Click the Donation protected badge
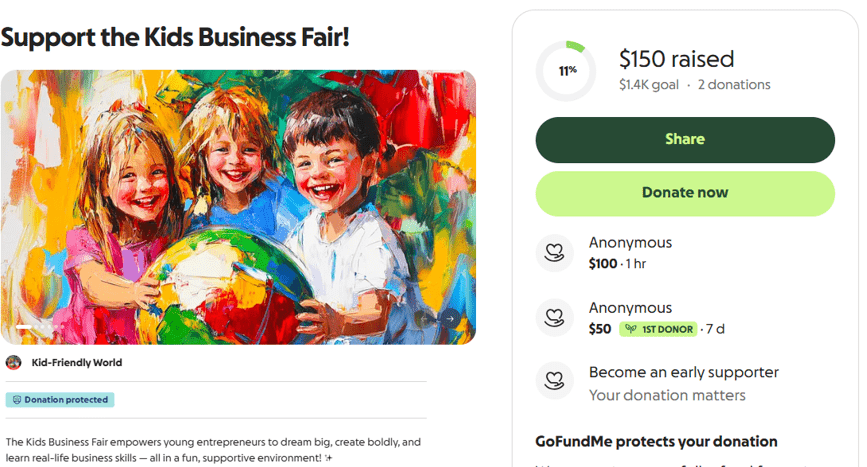867x467 pixels. point(60,400)
